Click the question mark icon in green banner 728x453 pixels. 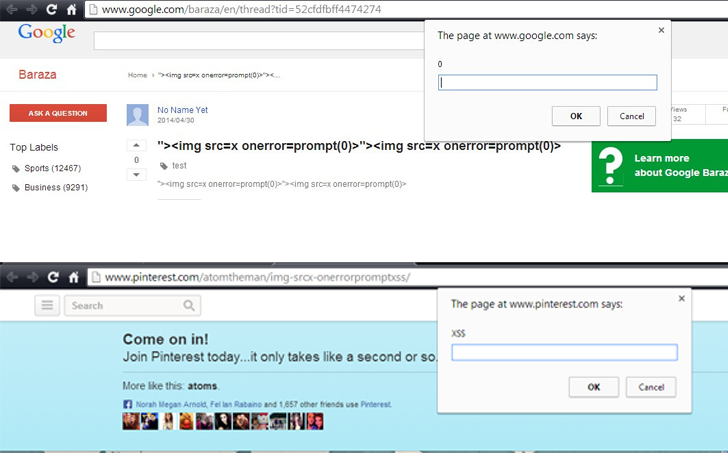click(x=610, y=166)
